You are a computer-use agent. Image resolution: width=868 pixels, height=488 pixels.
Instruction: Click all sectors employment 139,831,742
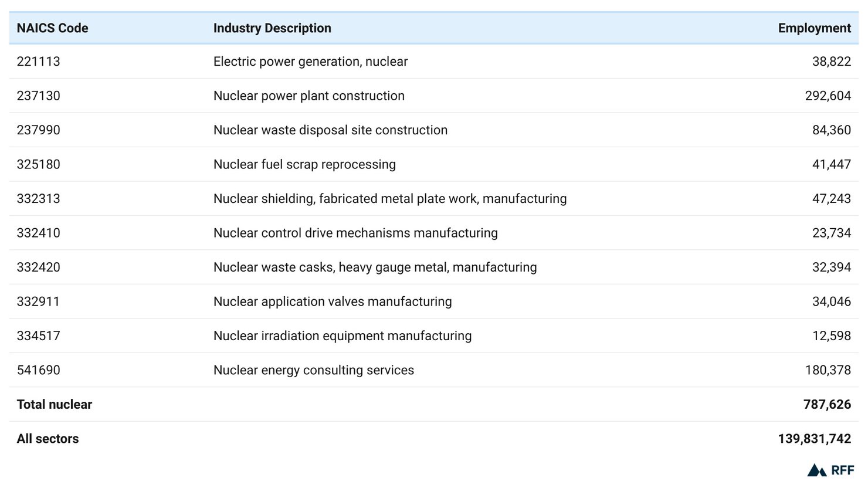814,439
